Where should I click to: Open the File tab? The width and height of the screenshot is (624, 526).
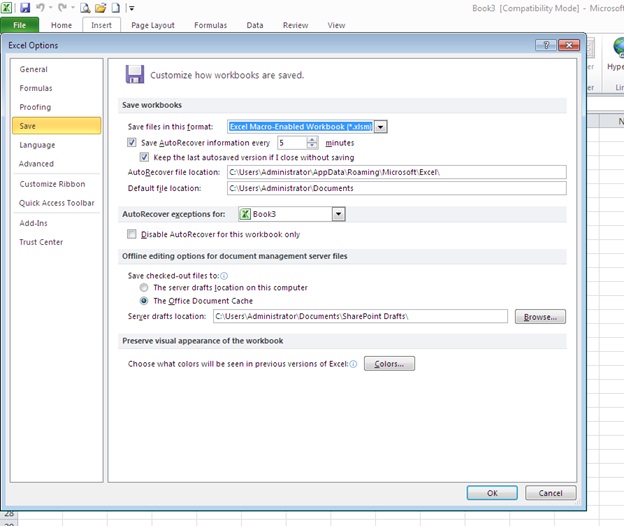click(x=20, y=25)
